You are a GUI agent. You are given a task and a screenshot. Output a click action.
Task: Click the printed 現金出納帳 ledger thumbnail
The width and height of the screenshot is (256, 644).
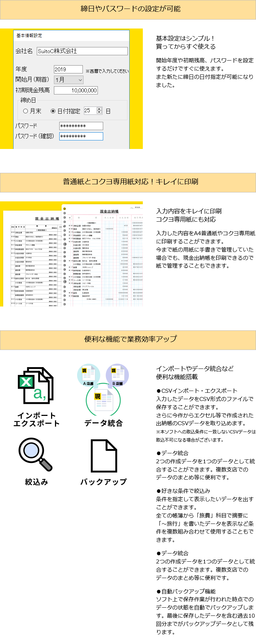pos(71,254)
